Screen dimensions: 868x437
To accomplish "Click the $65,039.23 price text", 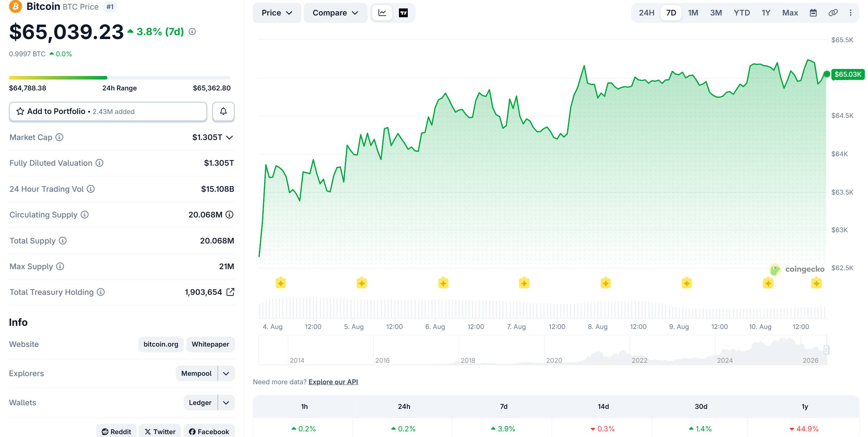I will [x=66, y=32].
